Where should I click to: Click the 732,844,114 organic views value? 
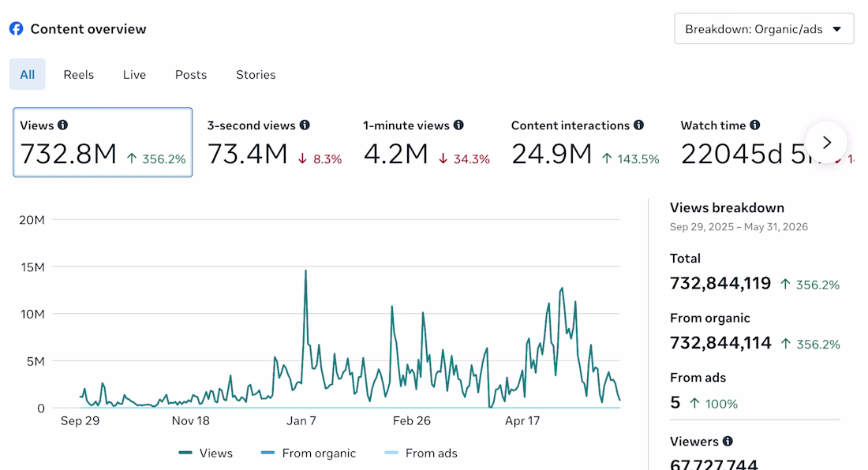(720, 343)
